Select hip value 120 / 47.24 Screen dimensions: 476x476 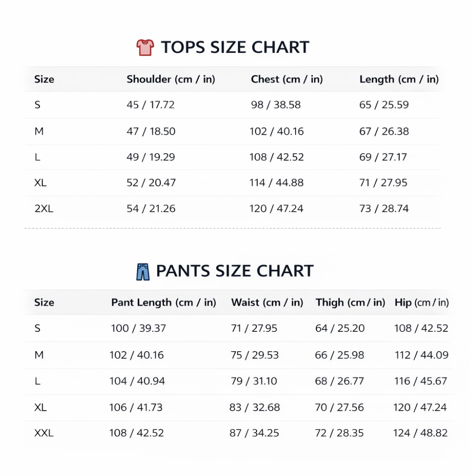(420, 407)
